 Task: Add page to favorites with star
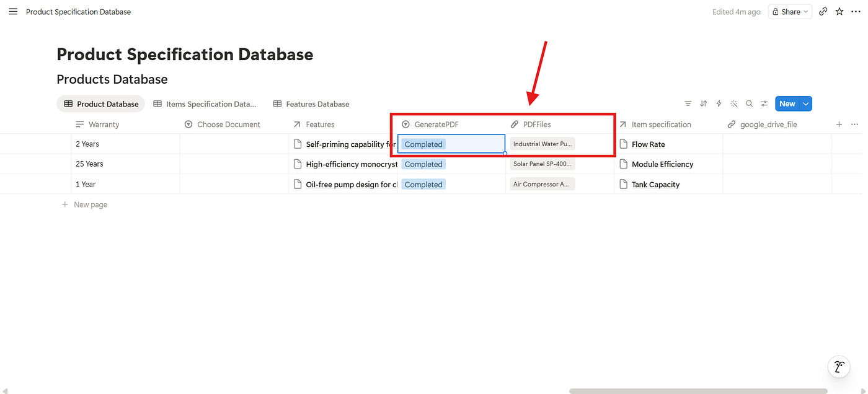coord(839,12)
